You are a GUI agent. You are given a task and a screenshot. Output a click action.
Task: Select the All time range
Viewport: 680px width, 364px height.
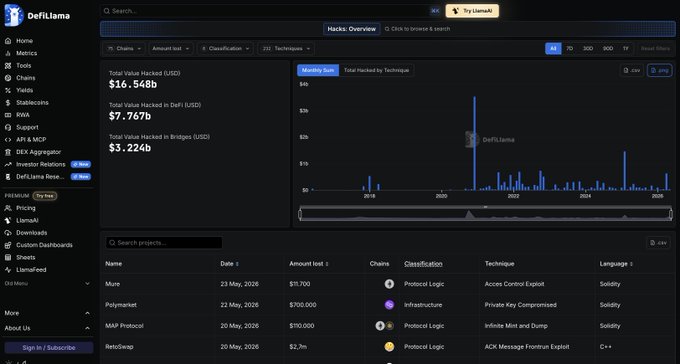coord(553,49)
